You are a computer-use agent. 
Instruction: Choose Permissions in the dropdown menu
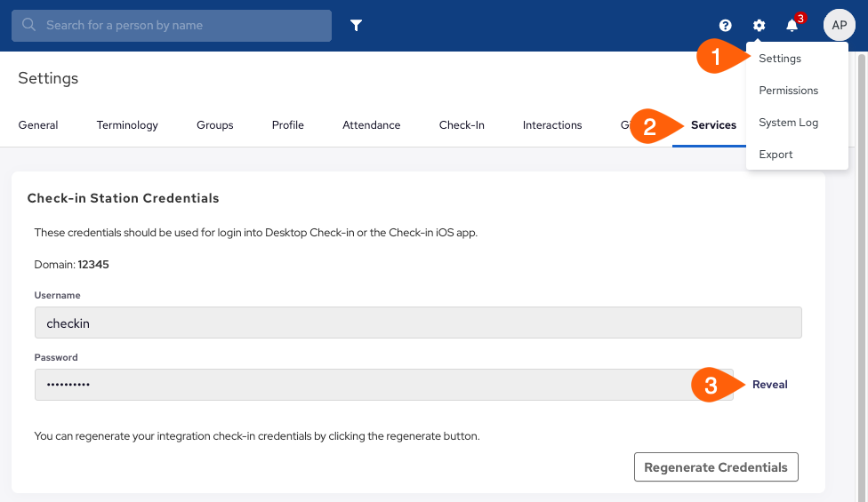tap(788, 91)
